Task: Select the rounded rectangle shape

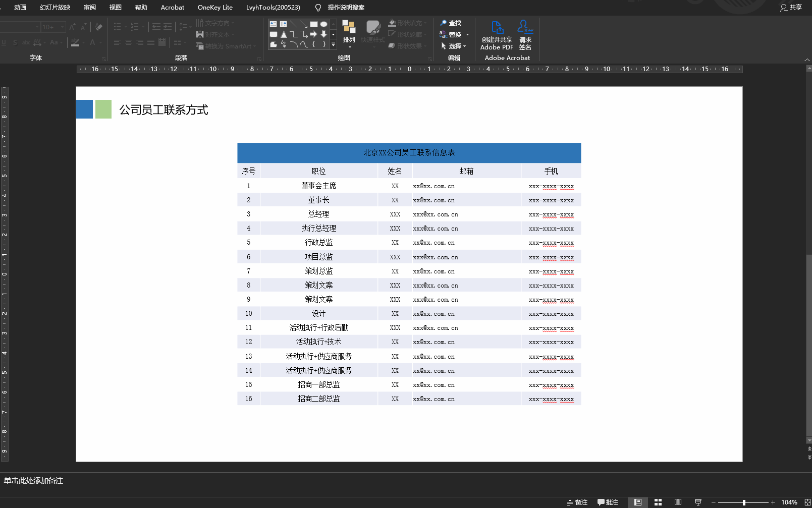Action: click(x=273, y=34)
